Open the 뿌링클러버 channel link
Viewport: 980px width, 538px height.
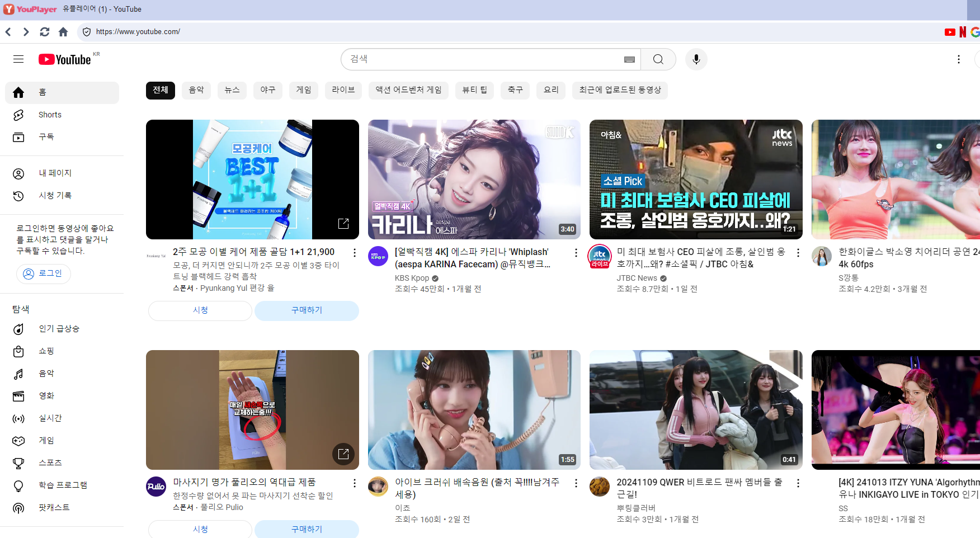pos(636,508)
